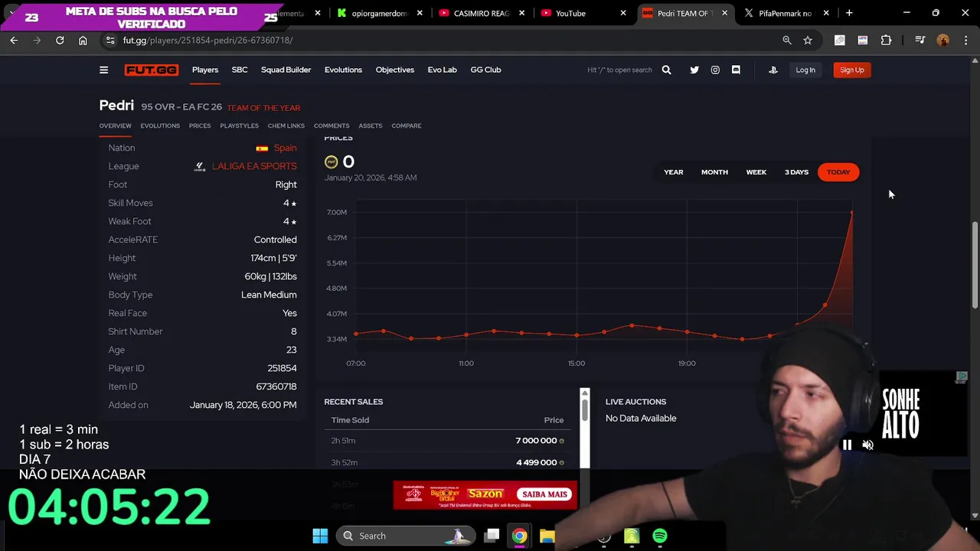Focus the FUT.GG search field
This screenshot has width=980, height=551.
click(x=619, y=70)
